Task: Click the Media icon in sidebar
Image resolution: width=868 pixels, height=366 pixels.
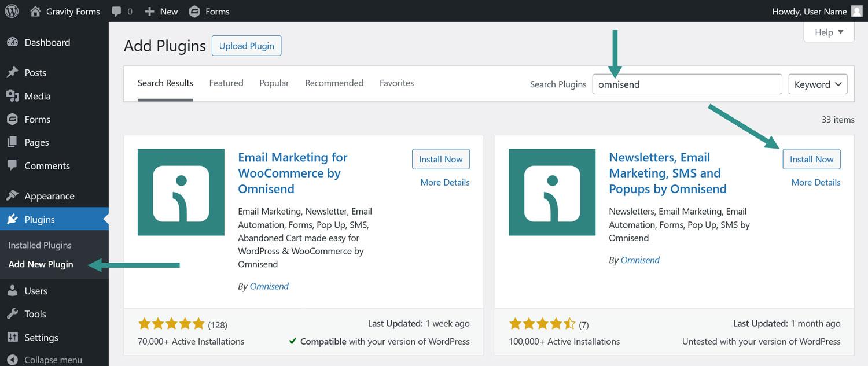Action: click(x=12, y=96)
